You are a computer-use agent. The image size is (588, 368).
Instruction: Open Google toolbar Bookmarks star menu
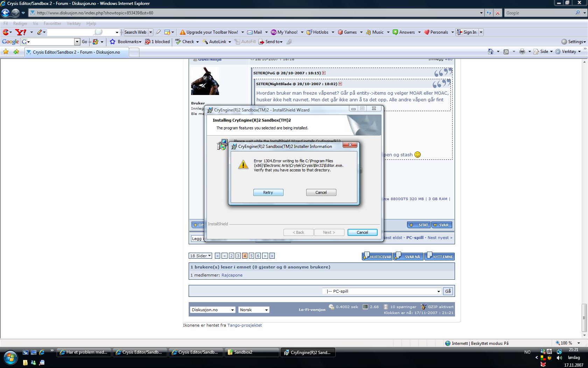point(126,42)
